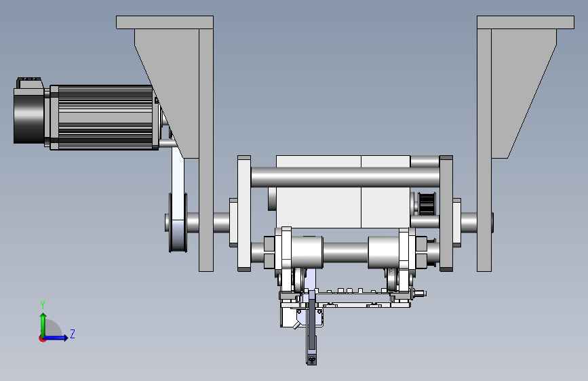Select the black encoder cap on motor rear
Image resolution: width=588 pixels, height=381 pixels.
29,116
